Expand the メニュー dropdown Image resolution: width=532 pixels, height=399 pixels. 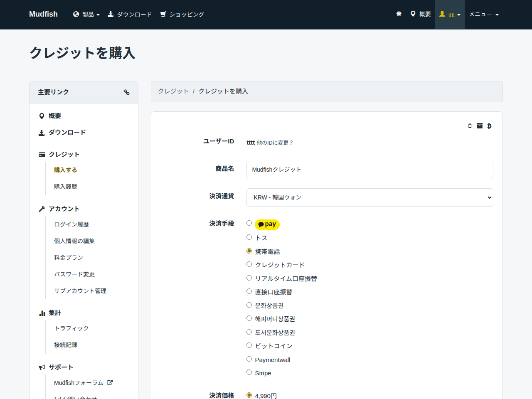484,15
